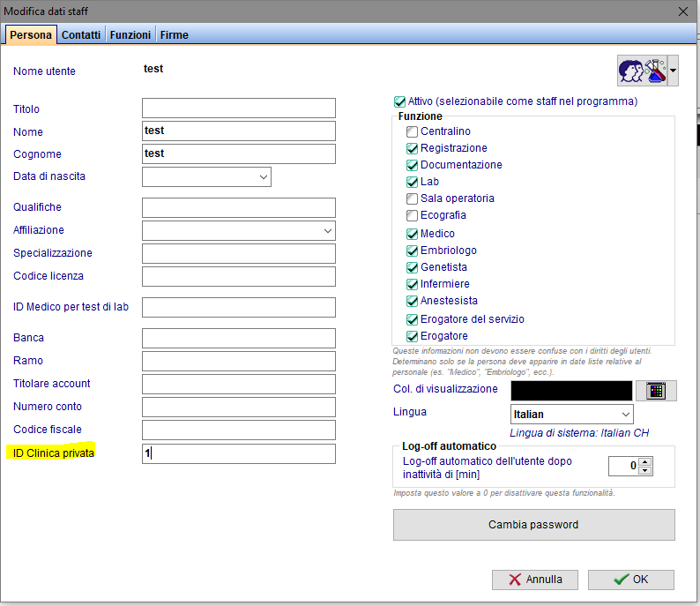Screen dimensions: 700x606
Task: Click the Cognome field containing test
Action: 239,153
